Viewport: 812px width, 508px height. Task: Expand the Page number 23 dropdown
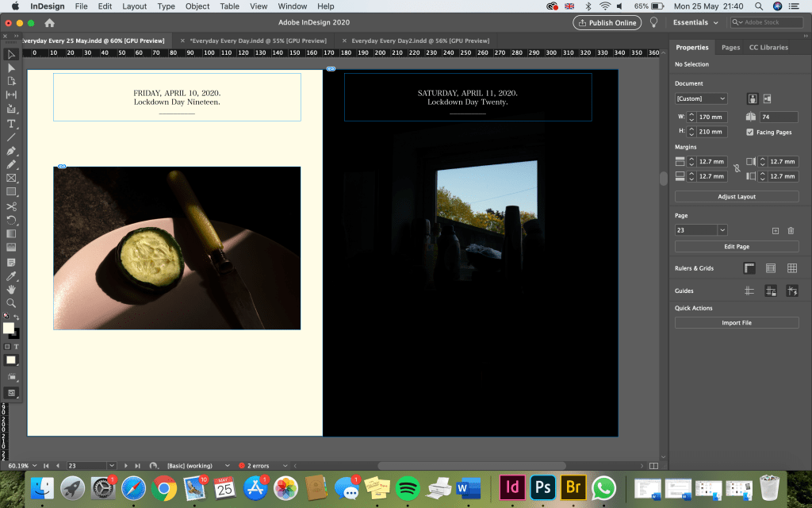pos(722,230)
